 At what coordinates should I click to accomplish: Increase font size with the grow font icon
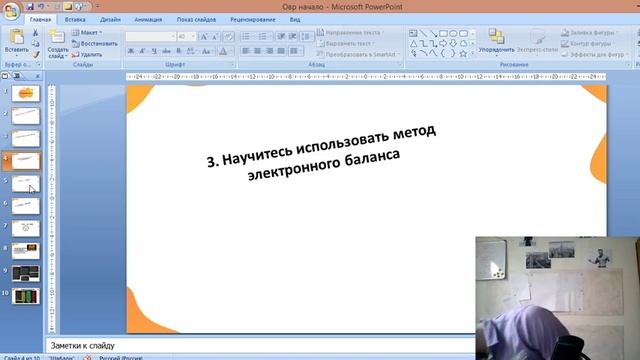coord(204,37)
